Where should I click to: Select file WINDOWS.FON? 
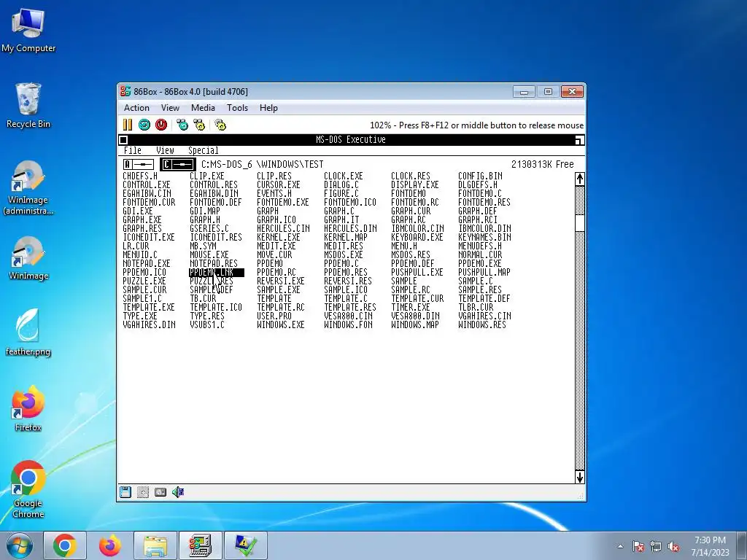coord(348,324)
